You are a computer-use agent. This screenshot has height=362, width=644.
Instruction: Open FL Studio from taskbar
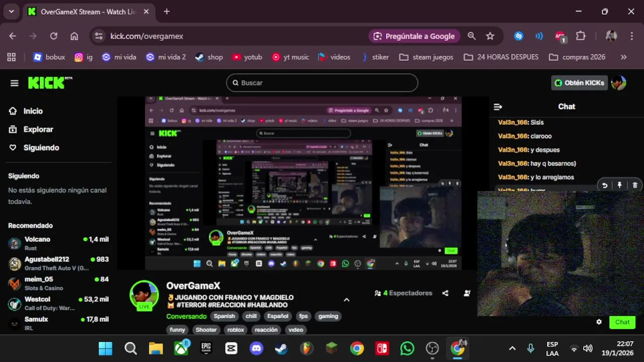tap(307, 348)
